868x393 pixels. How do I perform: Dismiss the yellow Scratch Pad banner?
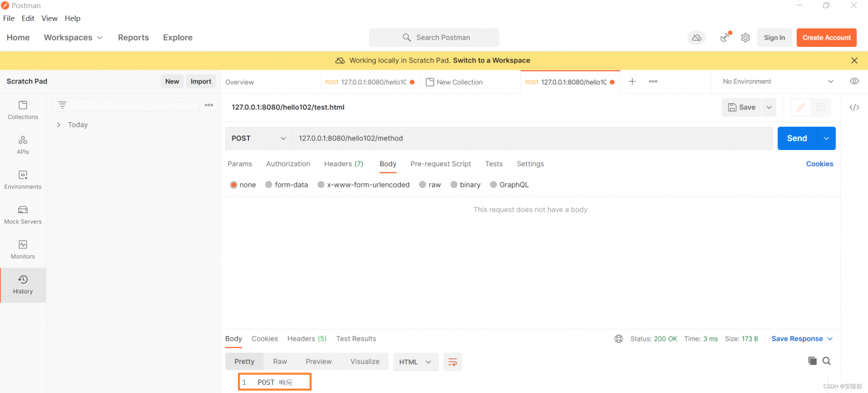click(x=854, y=60)
